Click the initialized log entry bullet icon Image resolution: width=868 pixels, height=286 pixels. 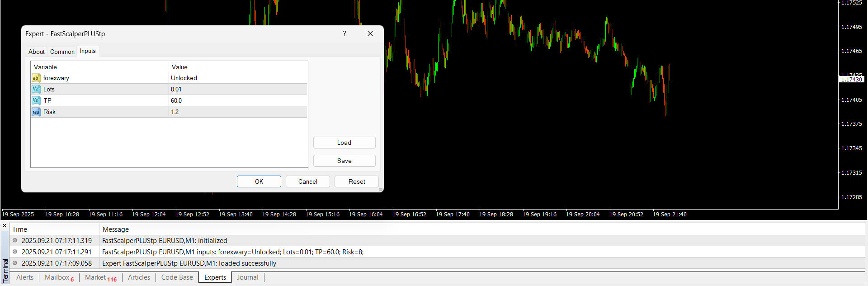(15, 240)
